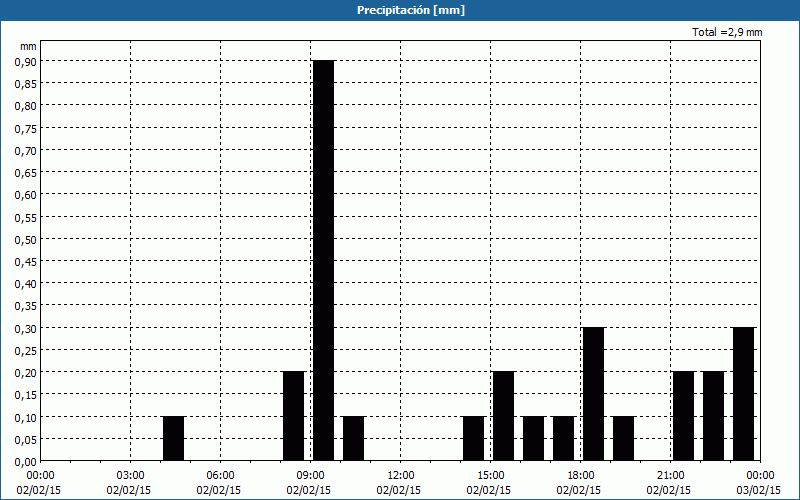Select the 0,20 bar starting at 21:00
800x500 pixels.
pos(684,416)
